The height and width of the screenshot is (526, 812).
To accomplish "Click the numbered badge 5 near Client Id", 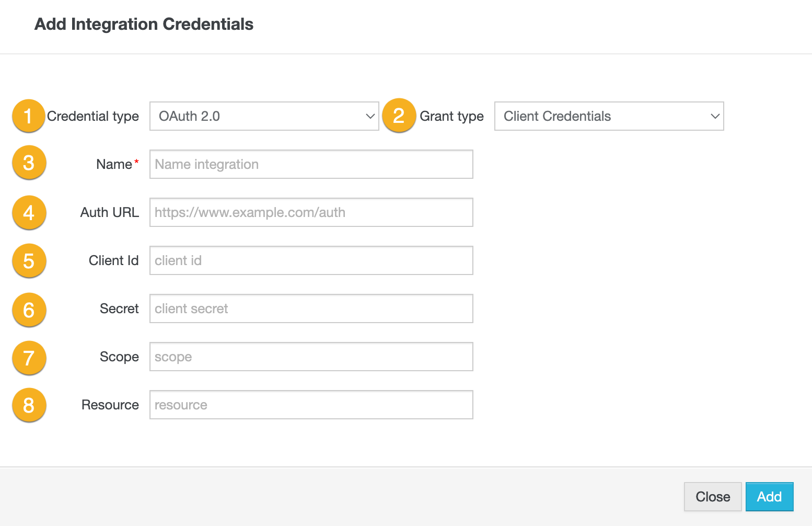I will (29, 261).
